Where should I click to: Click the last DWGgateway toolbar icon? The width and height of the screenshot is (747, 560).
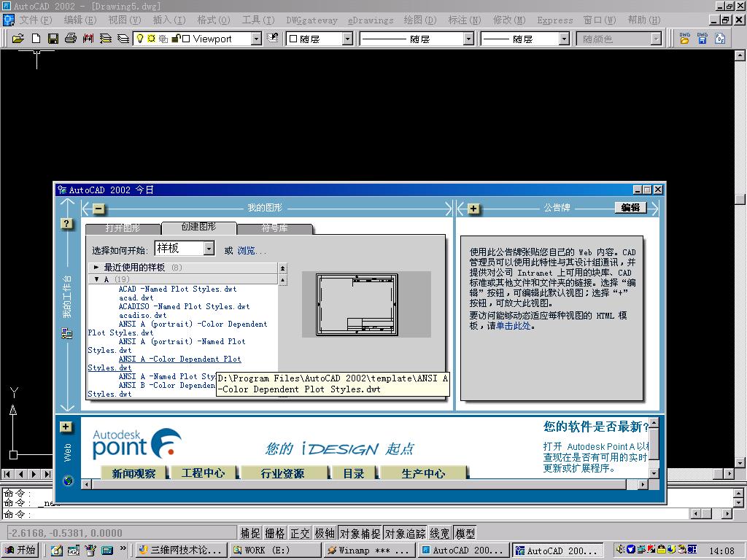click(720, 39)
